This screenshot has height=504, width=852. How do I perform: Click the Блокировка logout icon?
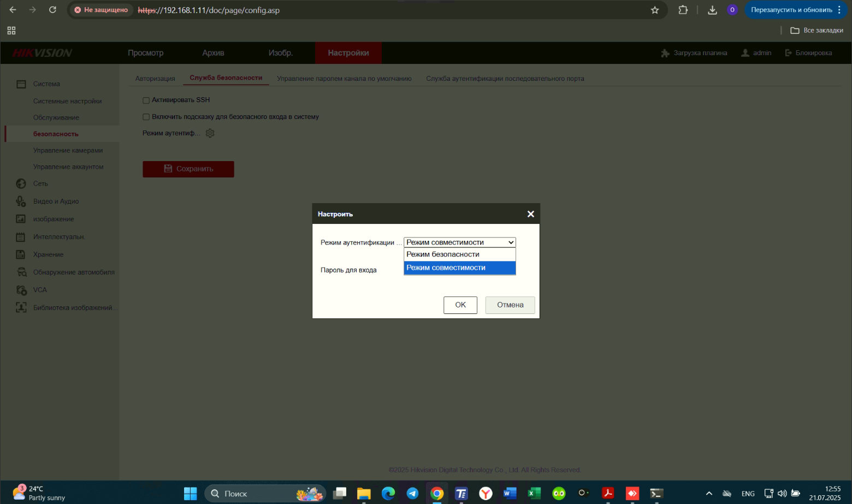click(x=789, y=53)
